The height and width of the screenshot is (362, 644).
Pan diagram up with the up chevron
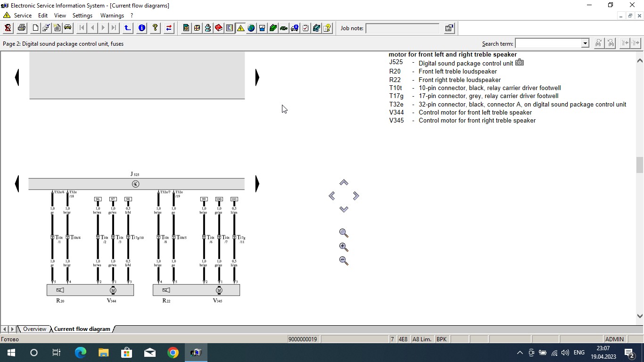pos(344,182)
